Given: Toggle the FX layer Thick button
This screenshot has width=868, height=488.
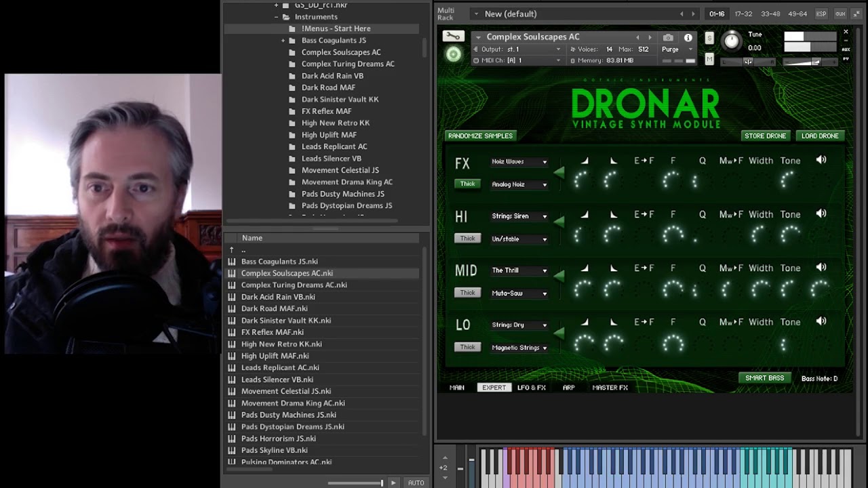Looking at the screenshot, I should 468,184.
